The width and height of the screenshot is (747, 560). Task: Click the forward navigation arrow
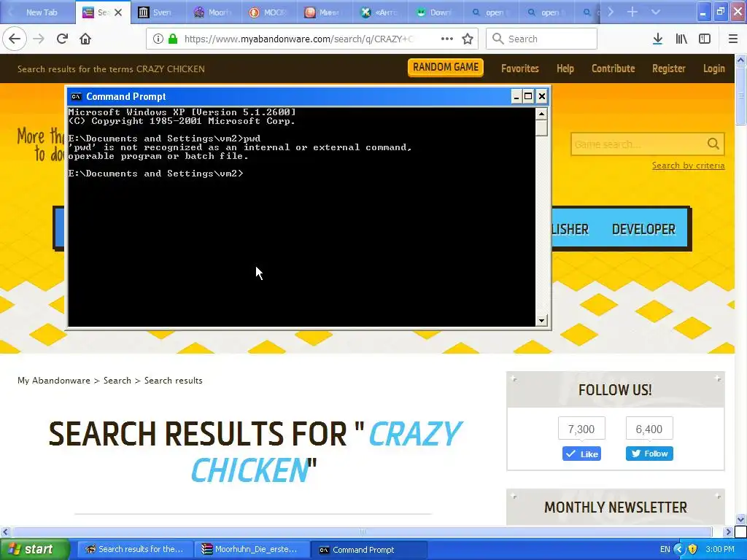point(39,39)
